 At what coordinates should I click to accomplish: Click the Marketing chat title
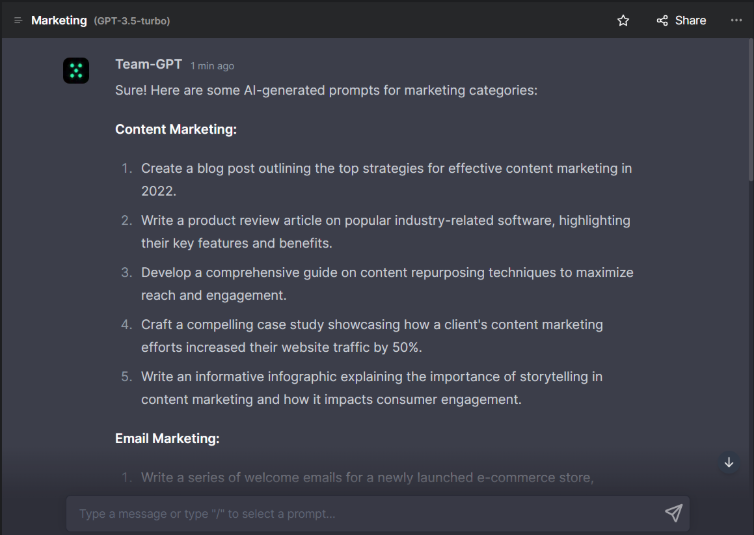pyautogui.click(x=59, y=20)
